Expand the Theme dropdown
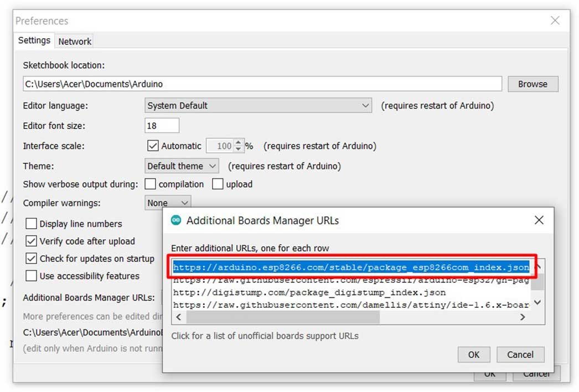Viewport: 579px width, 392px height. (182, 166)
